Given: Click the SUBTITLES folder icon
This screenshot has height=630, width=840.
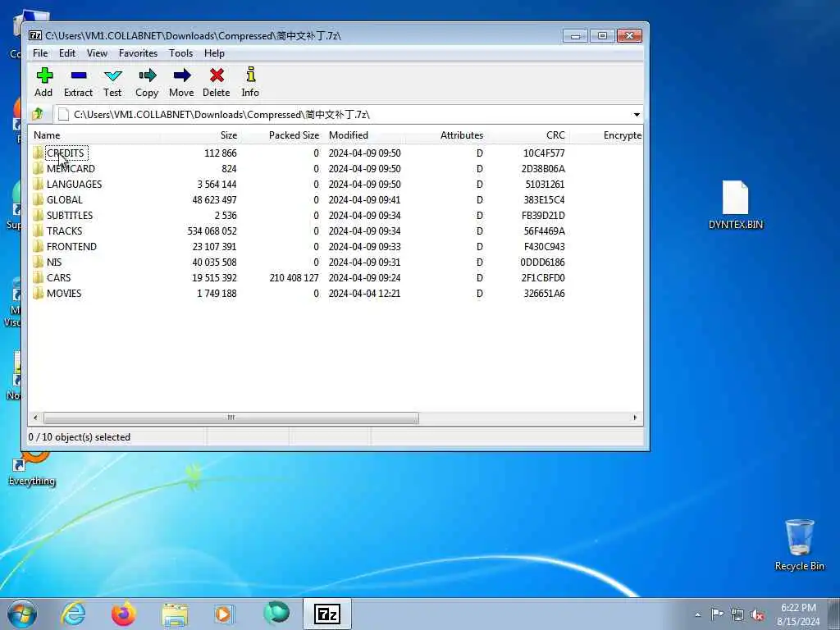Looking at the screenshot, I should tap(38, 215).
